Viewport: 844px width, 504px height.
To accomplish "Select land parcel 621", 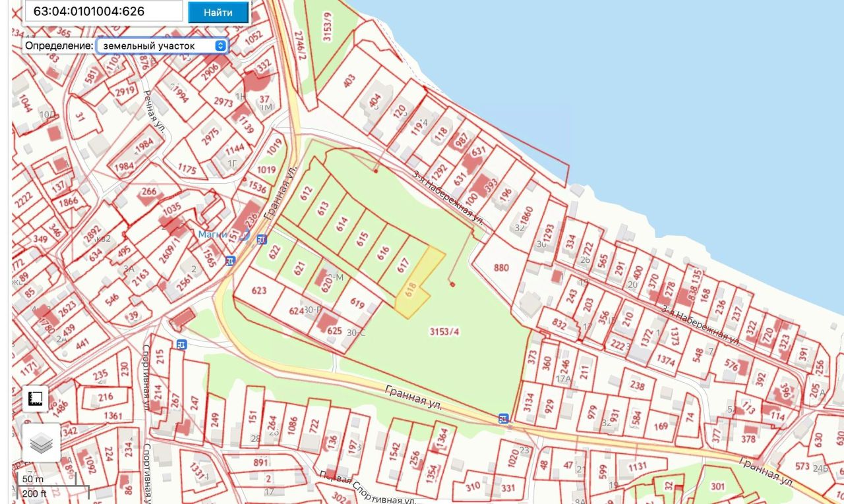I will [299, 268].
